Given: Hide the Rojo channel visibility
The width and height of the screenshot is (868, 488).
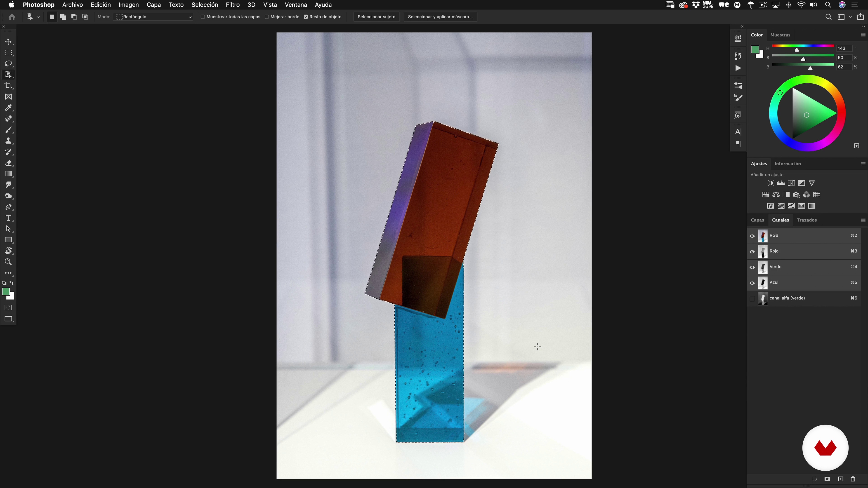Looking at the screenshot, I should 752,251.
